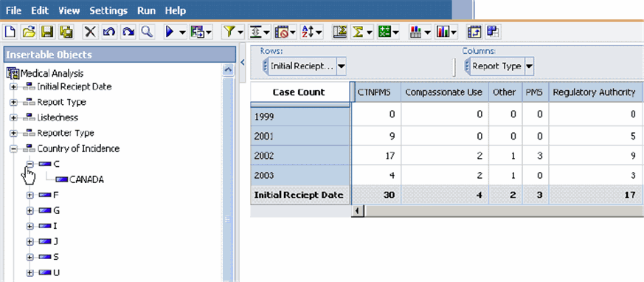644x282 pixels.
Task: Click the Delete X toolbar icon
Action: (90, 32)
